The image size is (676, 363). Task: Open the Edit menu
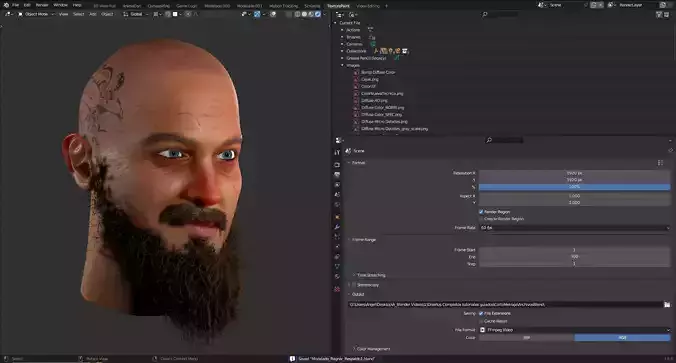coord(27,5)
